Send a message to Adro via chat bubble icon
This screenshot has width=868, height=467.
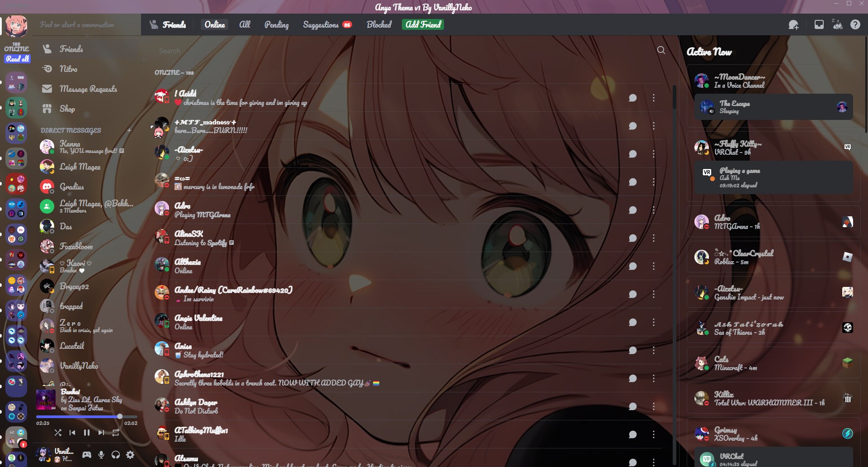633,210
